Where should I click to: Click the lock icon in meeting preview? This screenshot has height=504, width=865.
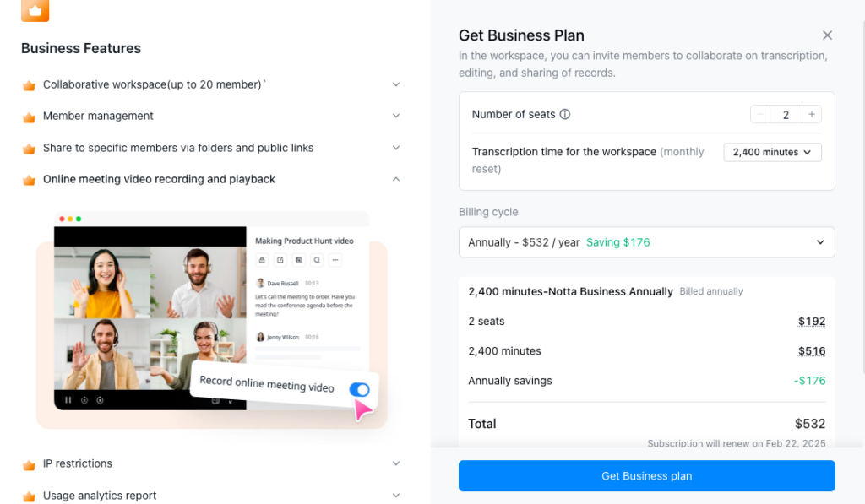[x=262, y=260]
